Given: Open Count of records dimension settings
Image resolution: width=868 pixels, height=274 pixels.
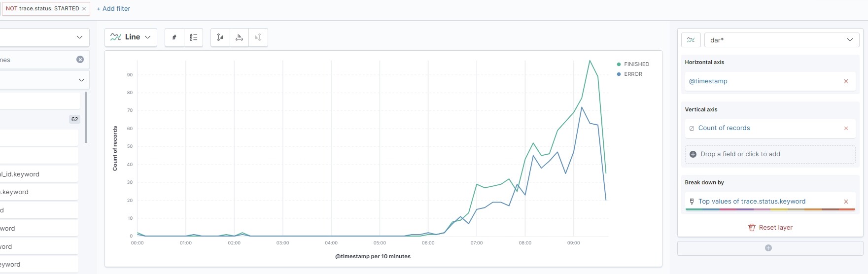Looking at the screenshot, I should pyautogui.click(x=724, y=128).
